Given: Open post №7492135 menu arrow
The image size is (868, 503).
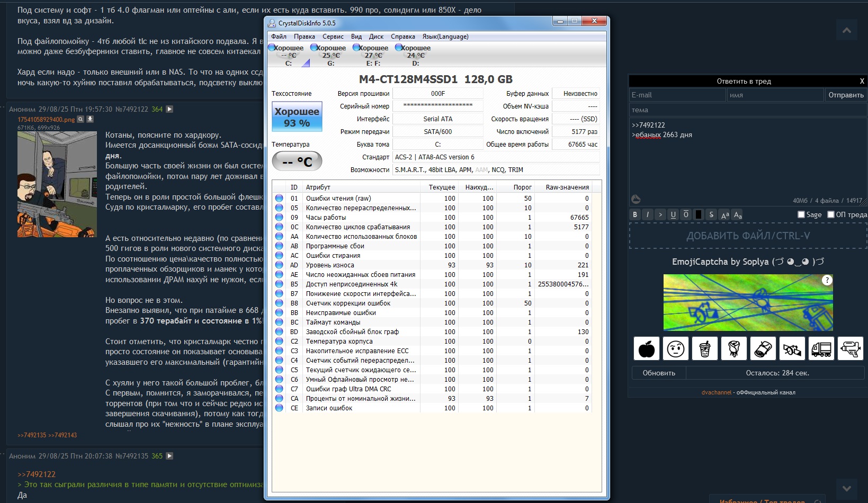Looking at the screenshot, I should 169,456.
